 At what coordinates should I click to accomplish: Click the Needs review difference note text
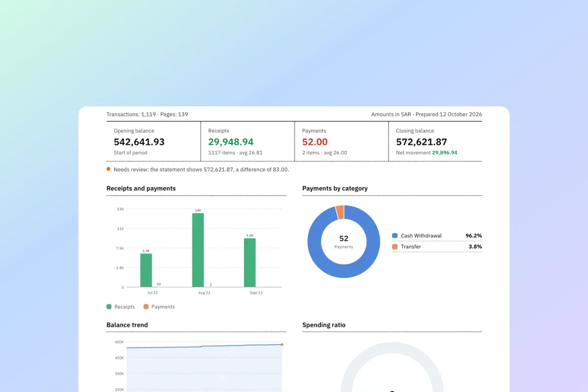[201, 170]
